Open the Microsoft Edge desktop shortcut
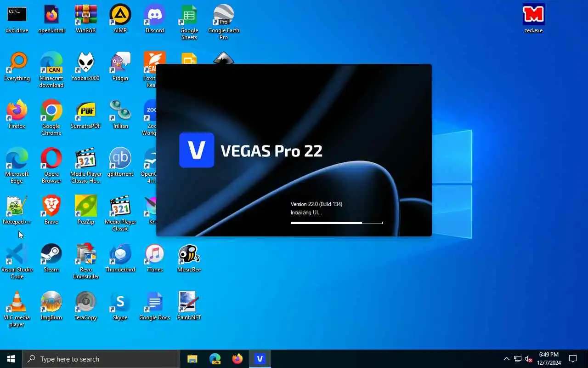Screen dimensions: 588x368 point(17,166)
